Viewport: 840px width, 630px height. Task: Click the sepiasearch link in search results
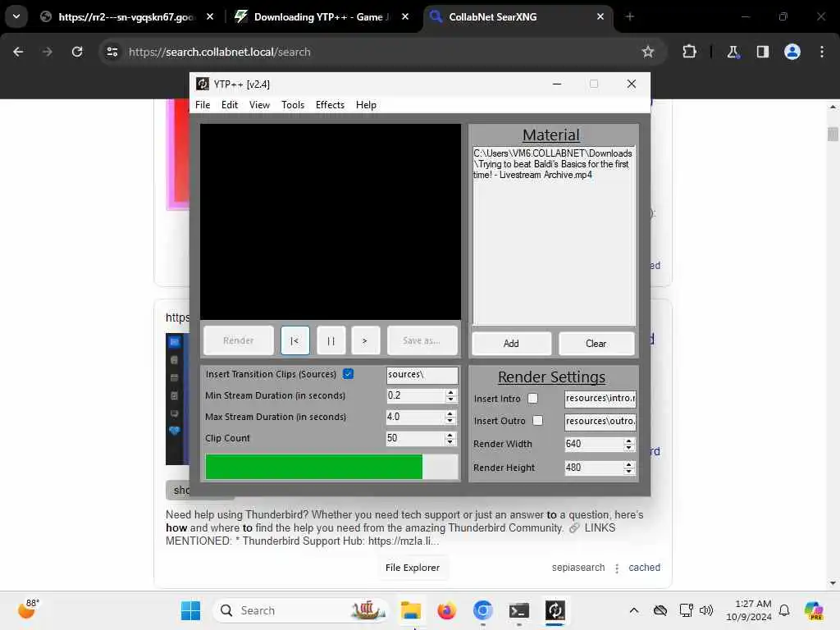point(578,568)
